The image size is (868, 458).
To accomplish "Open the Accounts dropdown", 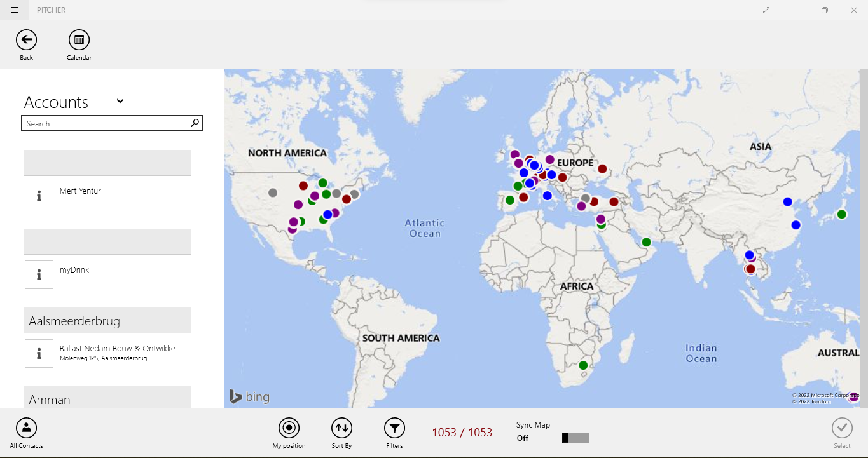I will click(120, 101).
